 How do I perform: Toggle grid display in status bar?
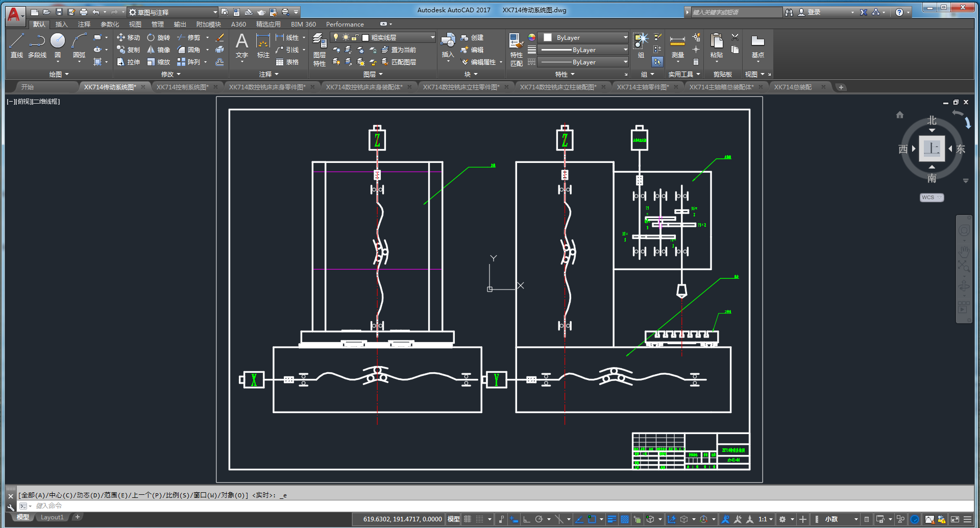coord(468,519)
